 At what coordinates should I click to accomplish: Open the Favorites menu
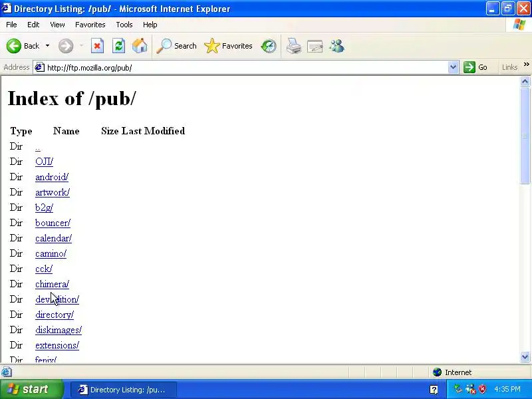tap(90, 25)
